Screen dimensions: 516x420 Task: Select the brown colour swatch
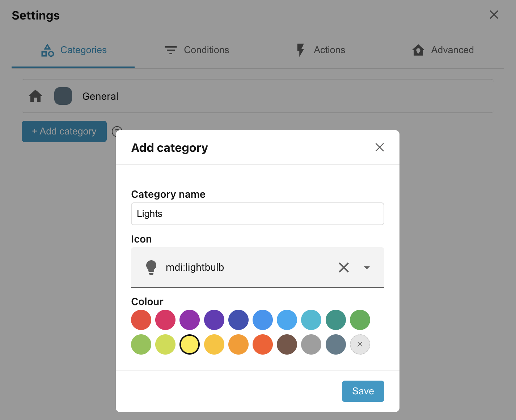tap(287, 344)
